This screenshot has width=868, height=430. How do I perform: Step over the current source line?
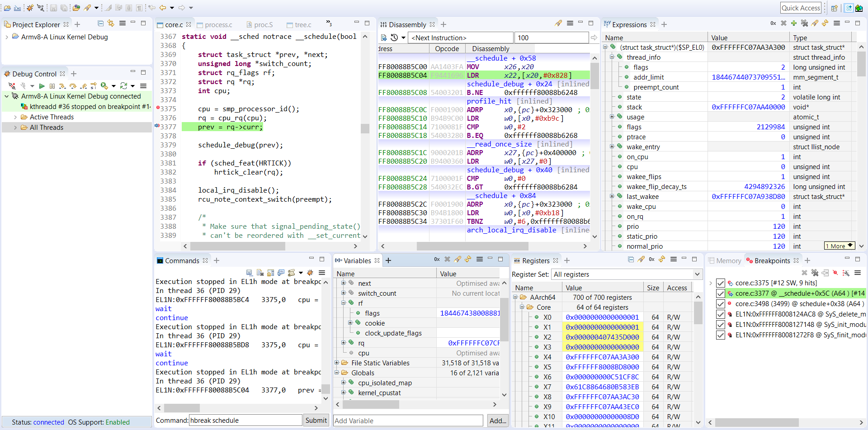point(73,86)
